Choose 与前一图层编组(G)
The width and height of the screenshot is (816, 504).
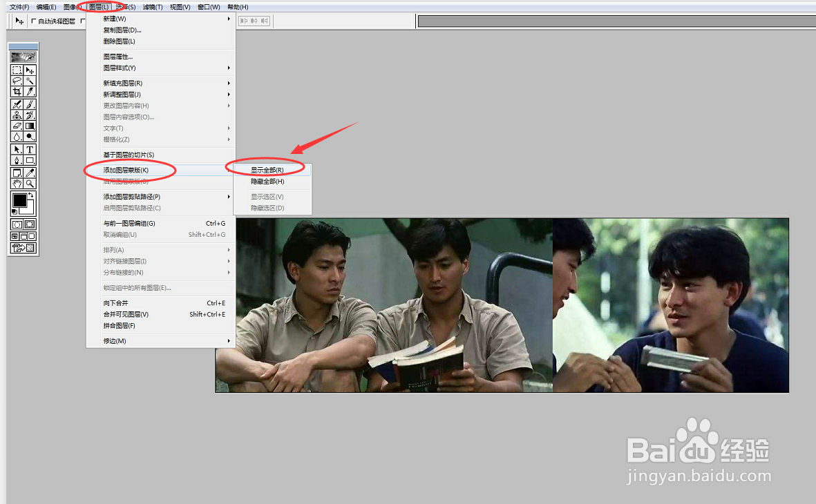point(161,223)
